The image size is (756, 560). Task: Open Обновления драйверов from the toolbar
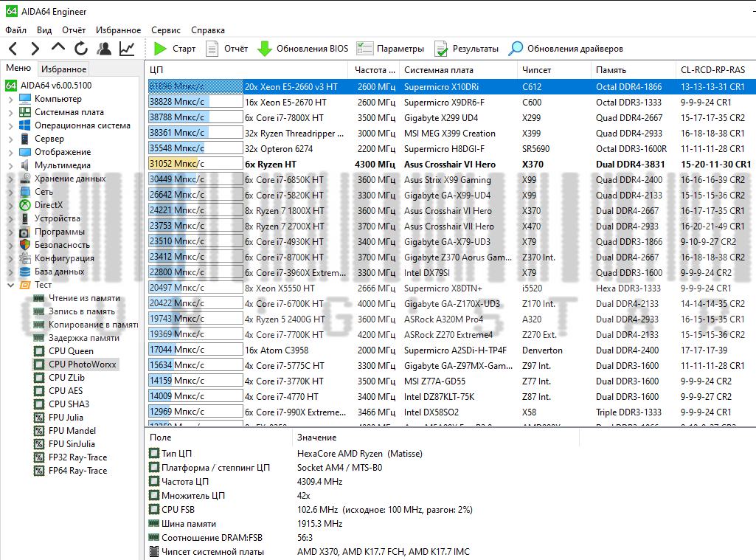[x=566, y=49]
